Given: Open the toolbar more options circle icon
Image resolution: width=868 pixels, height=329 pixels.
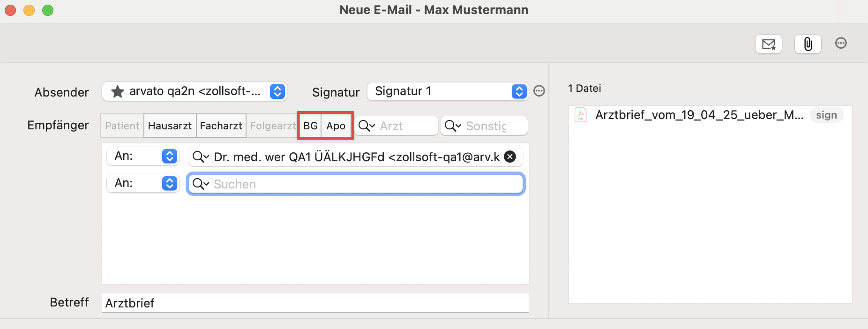Looking at the screenshot, I should point(841,43).
